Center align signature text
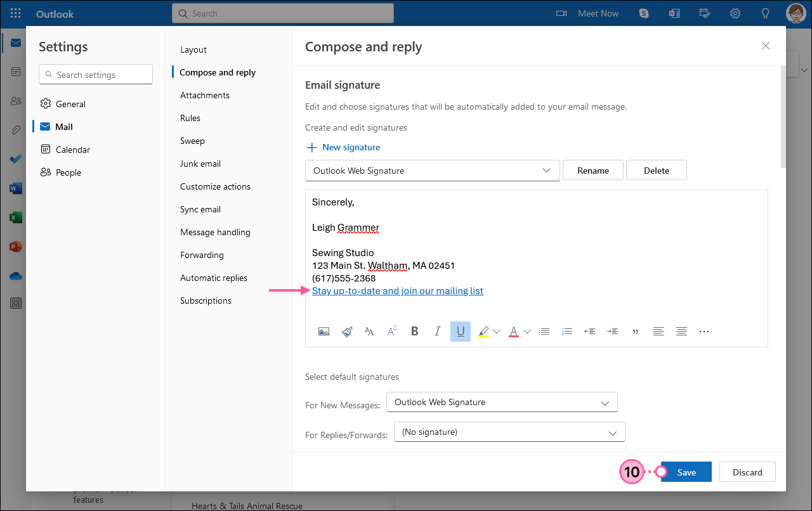 [681, 332]
